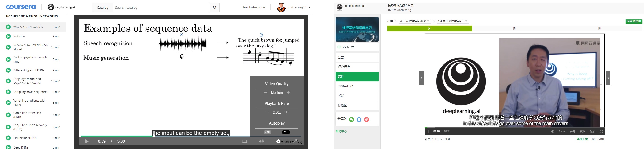Image resolution: width=644 pixels, height=149 pixels.
Task: Enter fullscreen in the NetEase player
Action: pos(601,131)
